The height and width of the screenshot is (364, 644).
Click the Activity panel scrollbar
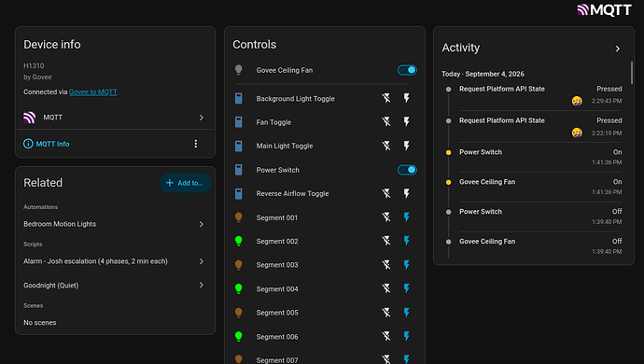[x=631, y=73]
